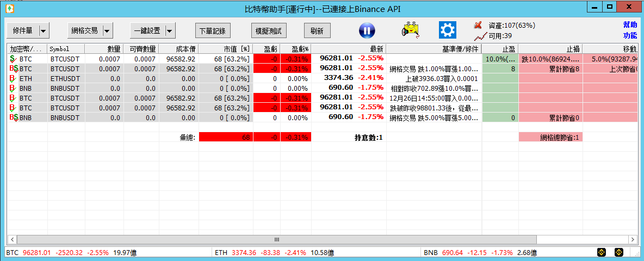This screenshot has height=261, width=644.
Task: Click the app logo icon in the title bar
Action: [10, 8]
